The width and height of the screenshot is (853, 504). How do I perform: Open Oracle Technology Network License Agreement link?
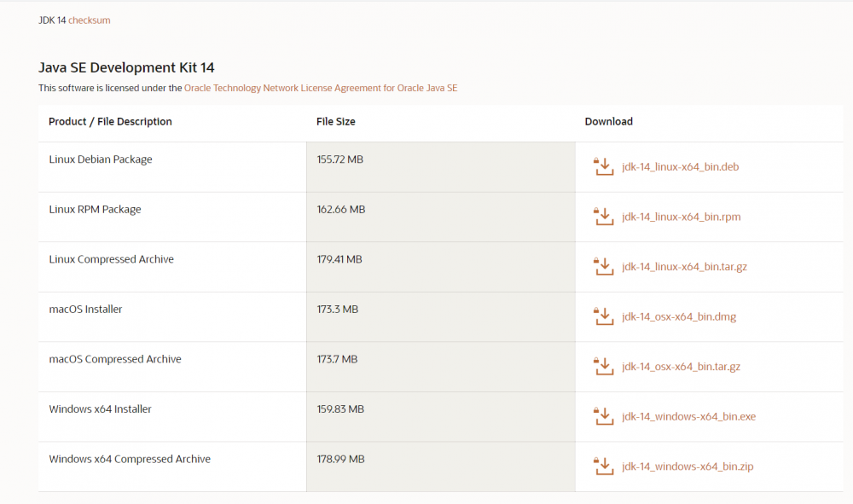(x=321, y=88)
